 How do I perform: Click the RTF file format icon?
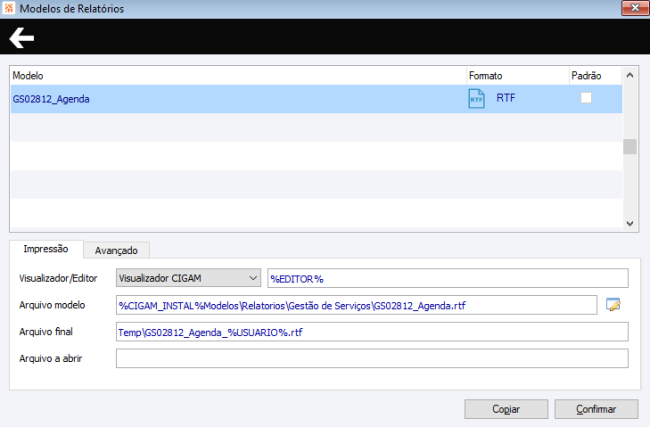pyautogui.click(x=476, y=99)
